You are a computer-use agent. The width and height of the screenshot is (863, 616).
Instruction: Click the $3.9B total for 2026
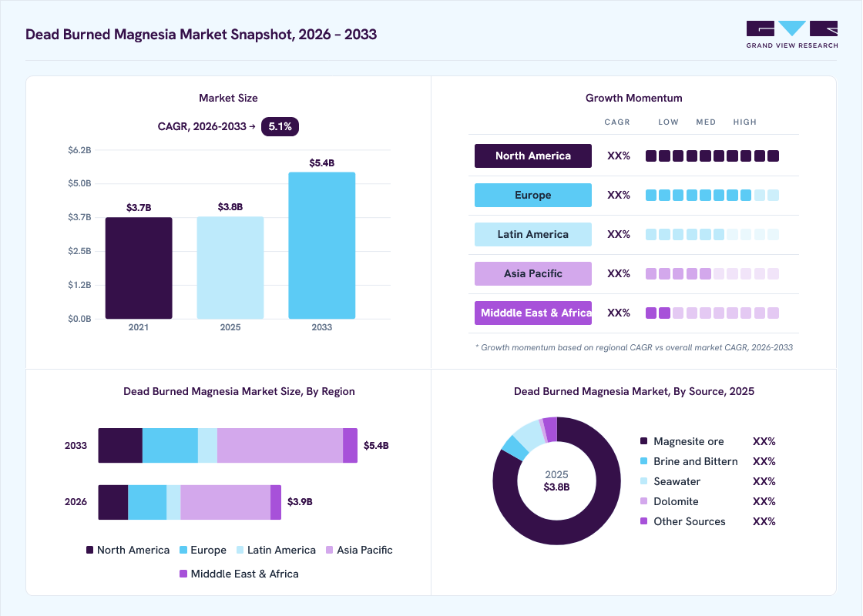point(300,501)
